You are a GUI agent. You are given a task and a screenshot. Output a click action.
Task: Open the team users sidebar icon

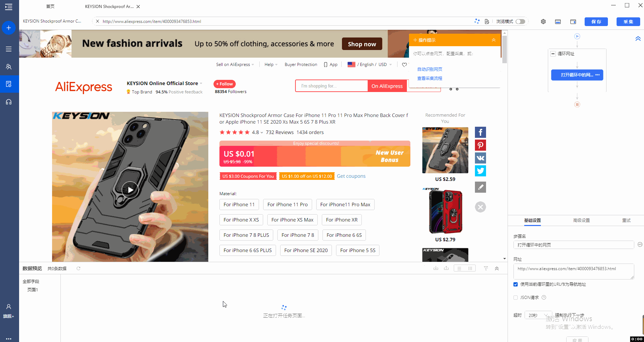point(9,67)
